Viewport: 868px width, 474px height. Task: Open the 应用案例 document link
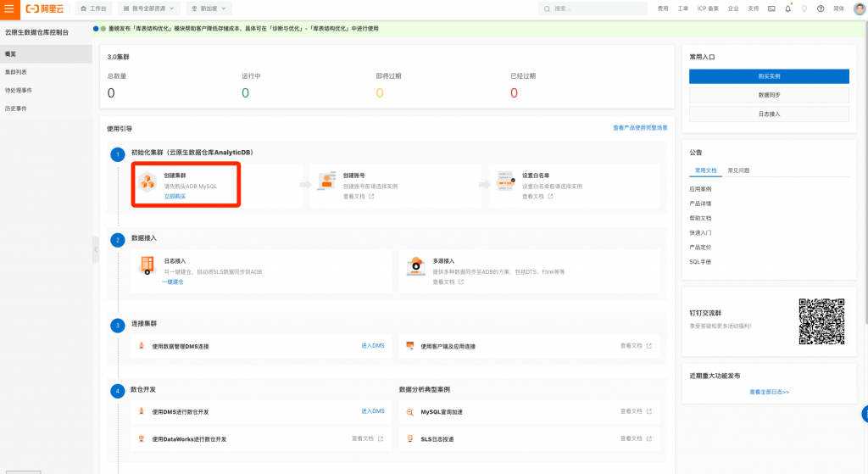tap(700, 189)
